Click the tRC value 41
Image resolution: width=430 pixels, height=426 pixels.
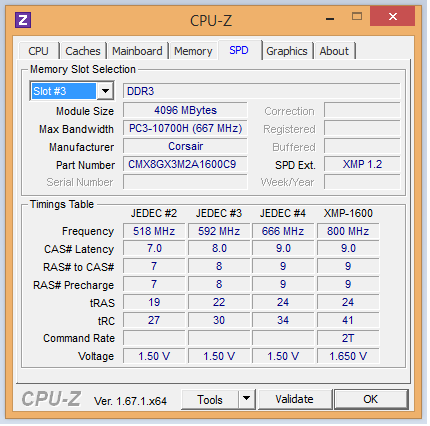pos(348,320)
